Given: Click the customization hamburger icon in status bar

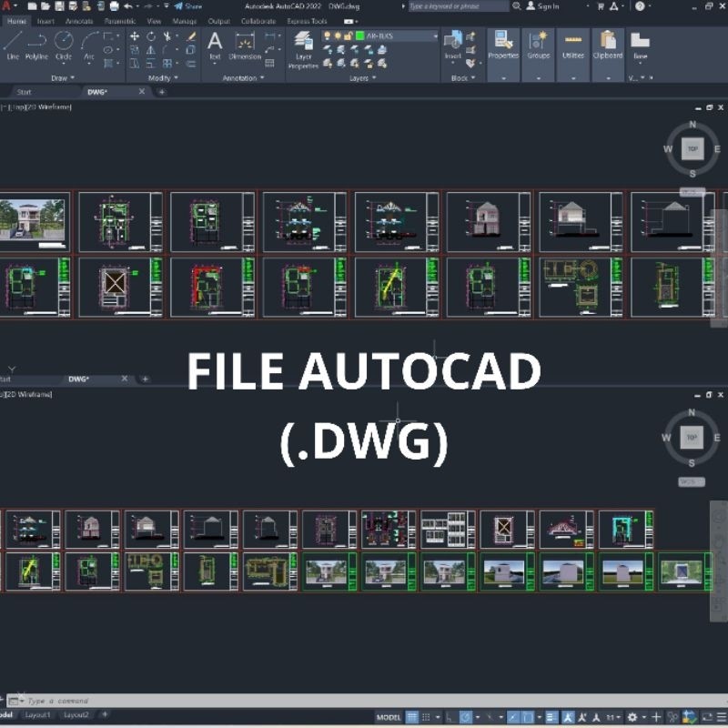Looking at the screenshot, I should pyautogui.click(x=721, y=717).
